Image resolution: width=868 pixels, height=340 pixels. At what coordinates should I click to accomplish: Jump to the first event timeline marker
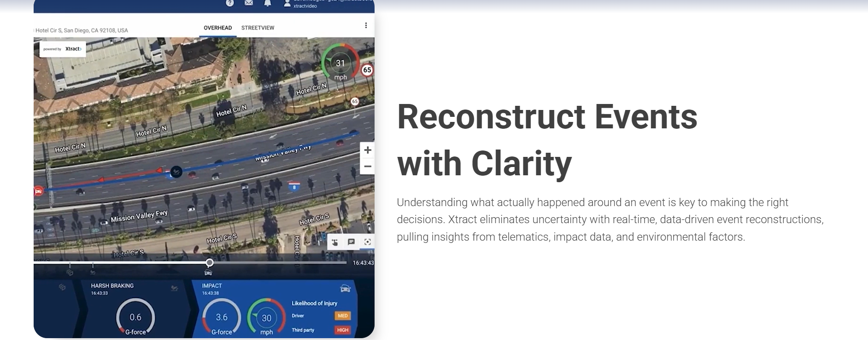(70, 272)
